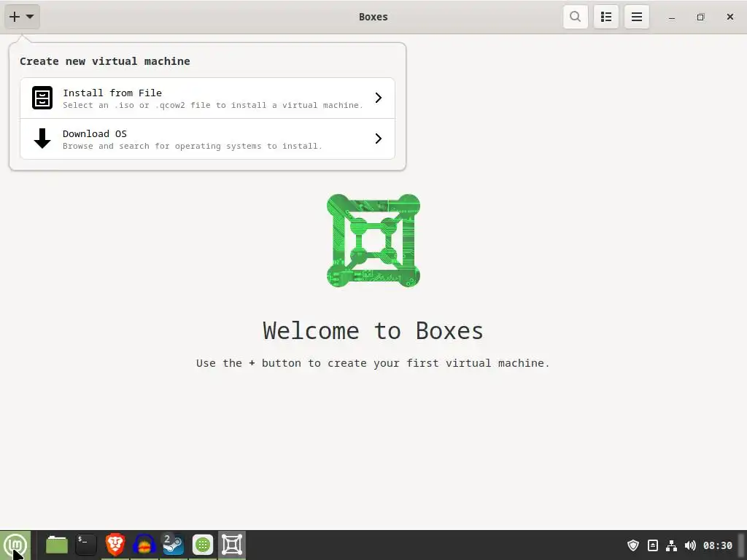Open the hamburger application menu
Image resolution: width=747 pixels, height=560 pixels.
coord(636,17)
